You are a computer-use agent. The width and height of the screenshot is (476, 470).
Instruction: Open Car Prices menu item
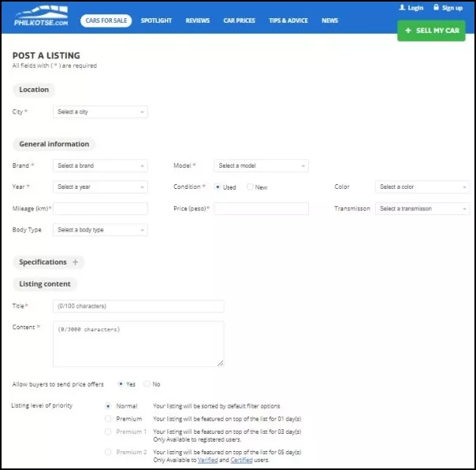click(x=240, y=20)
